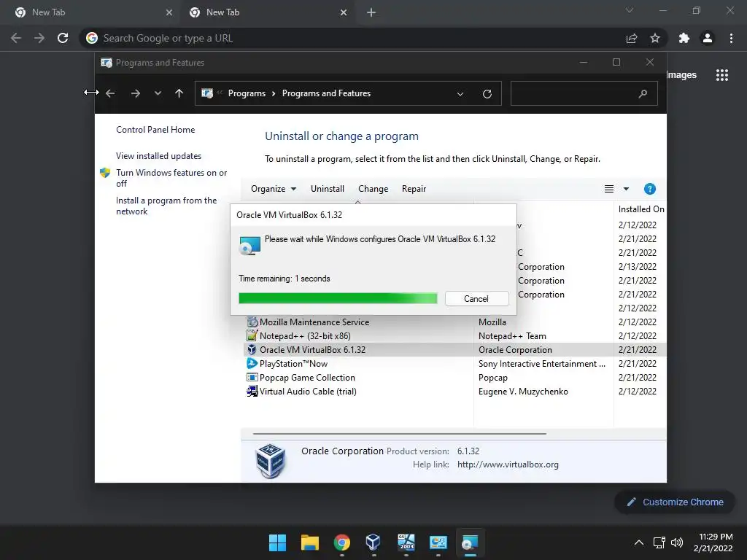This screenshot has width=747, height=560.
Task: Open recent locations dropdown chevron
Action: [x=158, y=93]
